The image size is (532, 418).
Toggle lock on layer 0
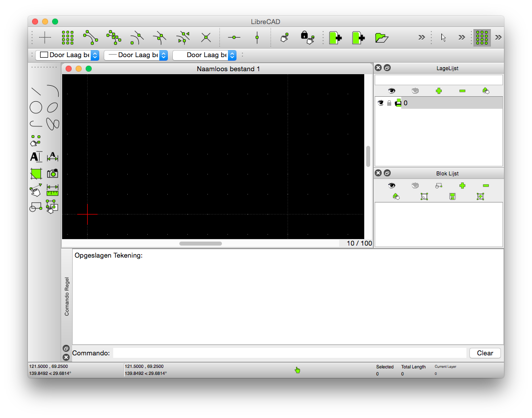pyautogui.click(x=389, y=103)
